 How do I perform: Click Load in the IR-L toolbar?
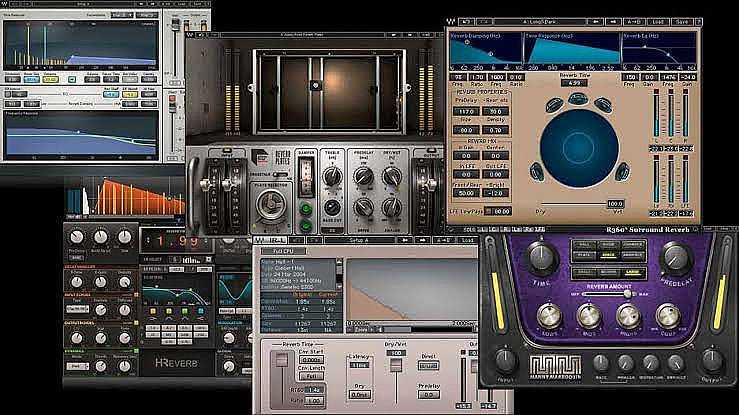(x=467, y=240)
